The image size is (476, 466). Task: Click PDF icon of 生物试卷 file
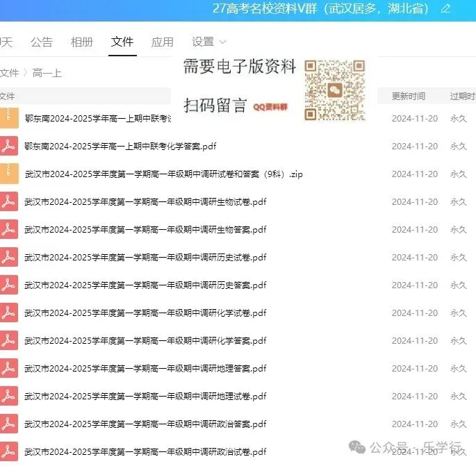[9, 202]
